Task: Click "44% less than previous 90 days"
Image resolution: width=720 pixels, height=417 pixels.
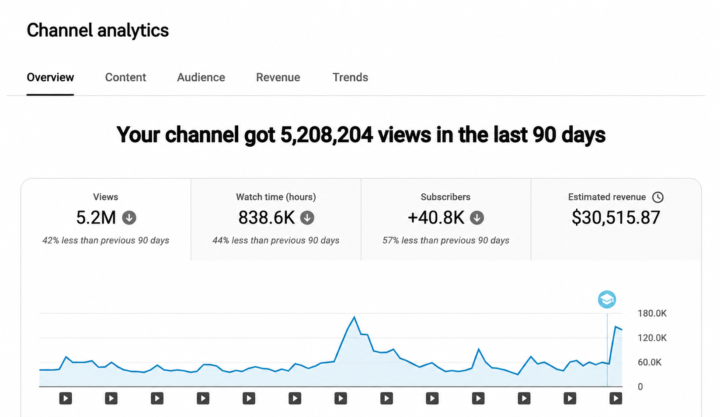Action: 276,240
